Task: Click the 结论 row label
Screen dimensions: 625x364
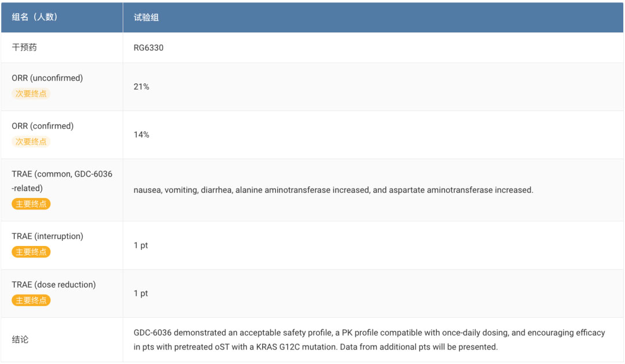Action: (20, 340)
